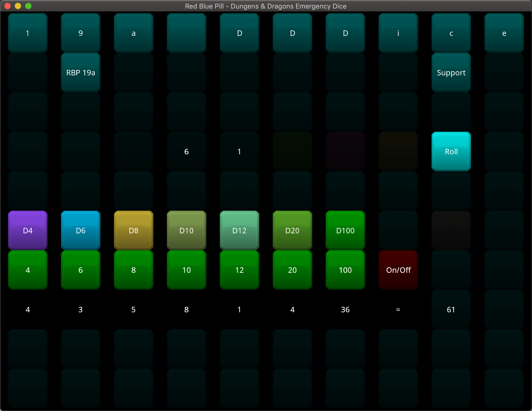Click the green 100 button
532x411 pixels.
tap(345, 270)
